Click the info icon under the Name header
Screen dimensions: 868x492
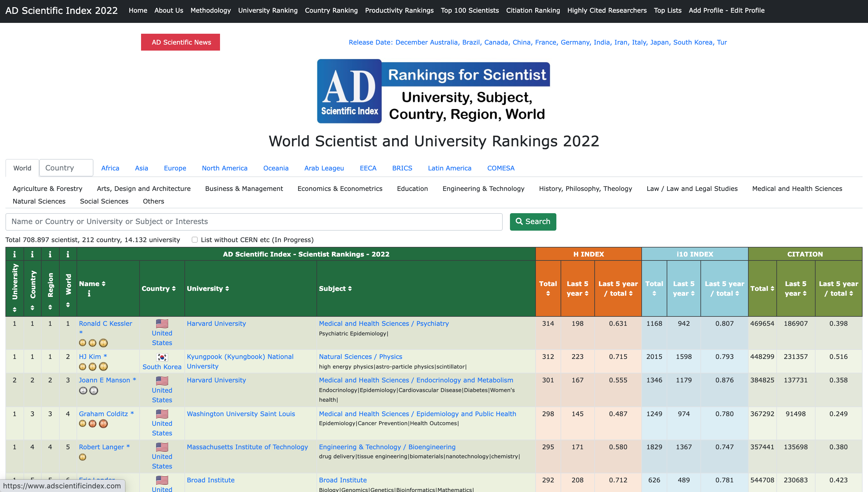pos(89,294)
